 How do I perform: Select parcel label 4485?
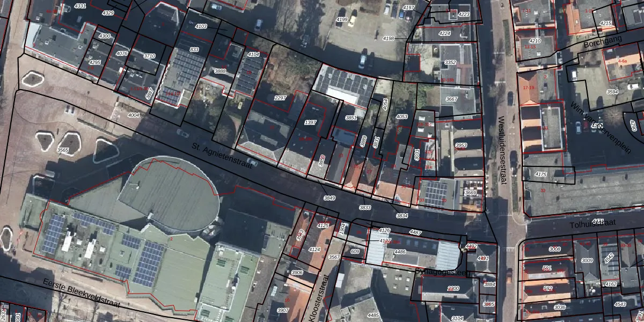374,315
